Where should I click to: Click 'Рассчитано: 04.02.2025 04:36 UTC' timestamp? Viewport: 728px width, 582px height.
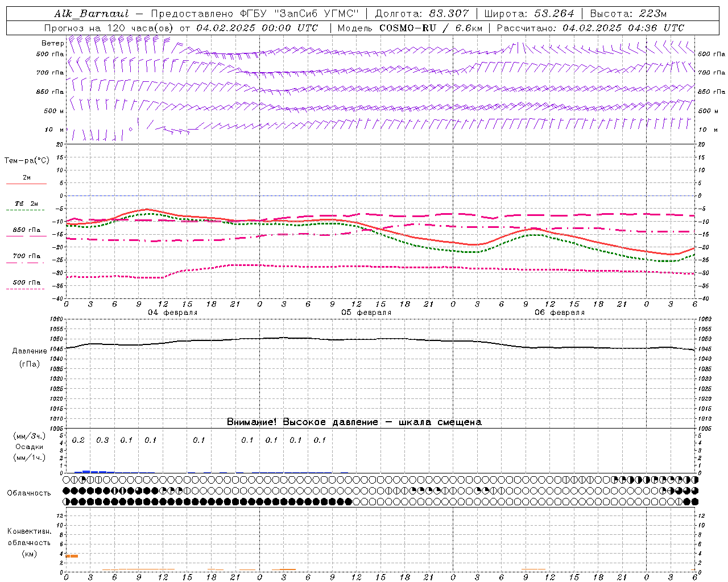590,28
